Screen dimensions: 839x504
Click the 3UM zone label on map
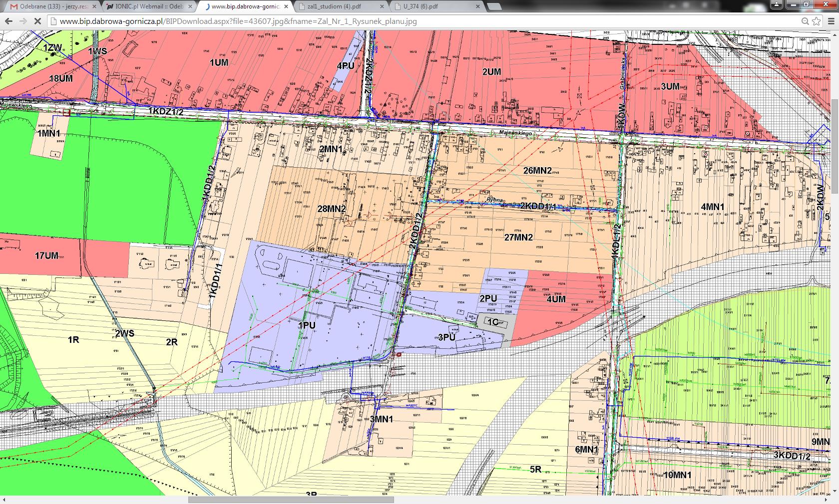pos(670,87)
